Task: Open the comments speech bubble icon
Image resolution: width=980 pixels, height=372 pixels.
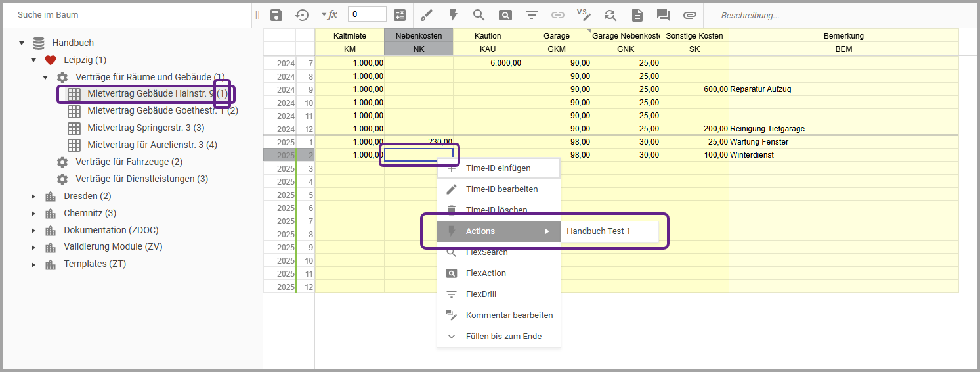Action: 663,15
